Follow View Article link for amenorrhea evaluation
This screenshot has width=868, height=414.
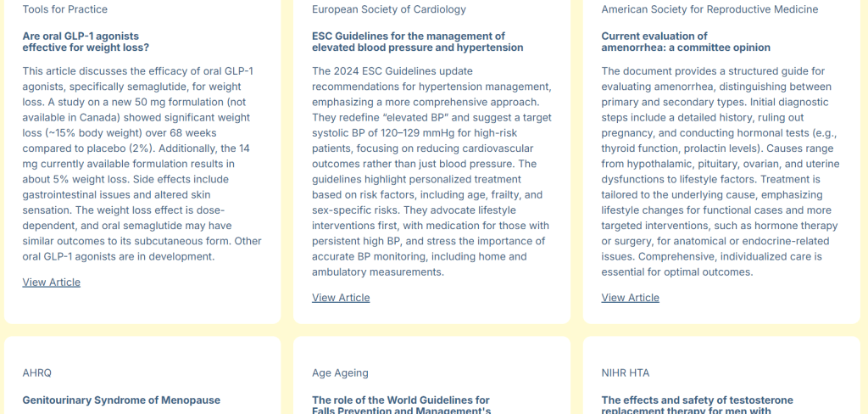(x=630, y=298)
